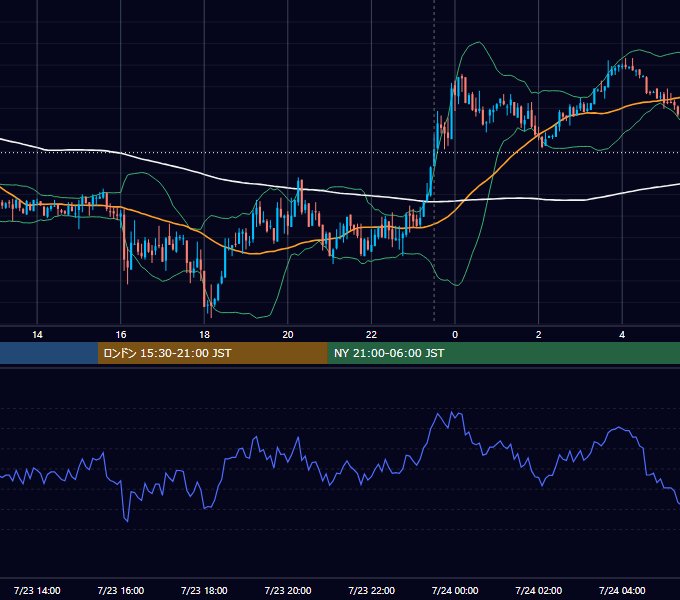The image size is (680, 600).
Task: Click the 7/23 14:00 date axis label
Action: point(37,590)
